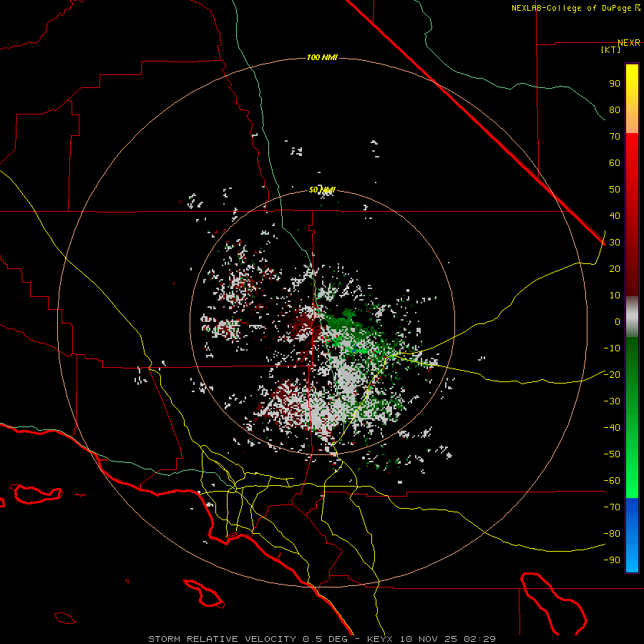Screen dimensions: 644x644
Task: Click the blue bottom segment of the color bar
Action: [632, 535]
